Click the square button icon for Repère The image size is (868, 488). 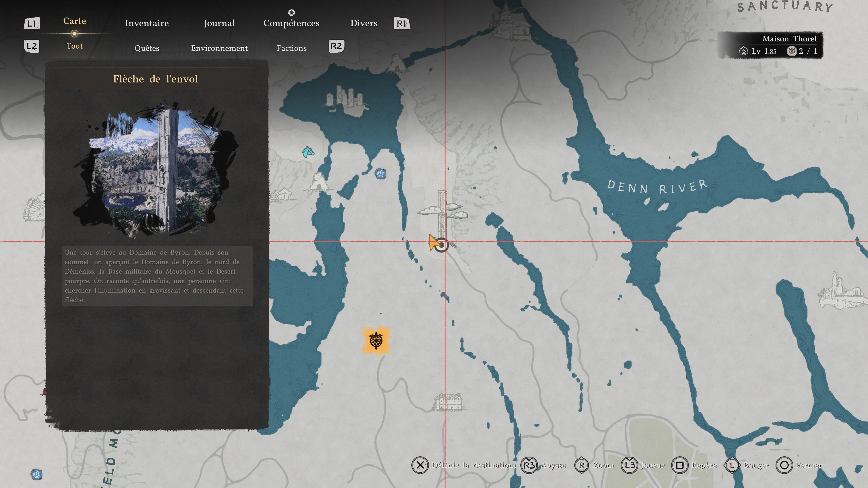click(680, 465)
